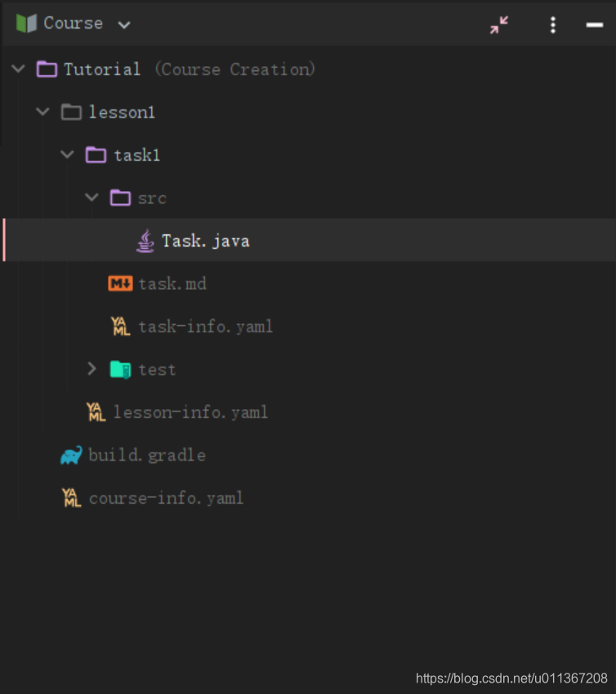
Task: Click the task1 folder icon
Action: [x=96, y=155]
